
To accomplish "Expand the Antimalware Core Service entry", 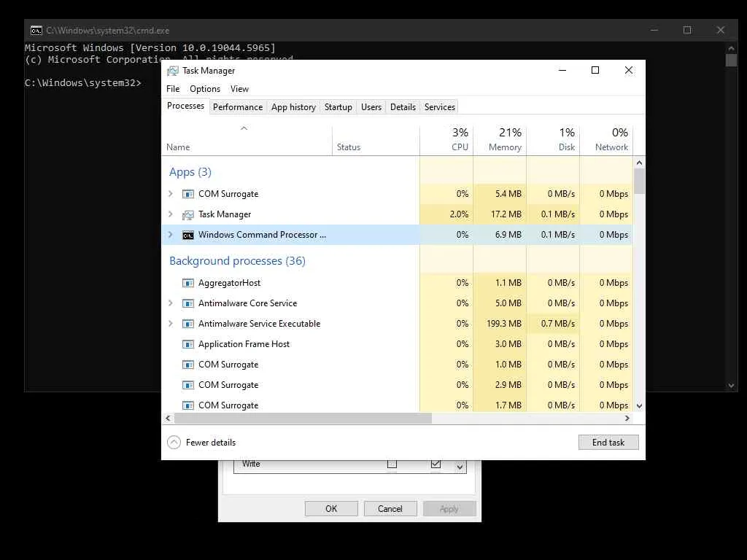I will click(171, 303).
